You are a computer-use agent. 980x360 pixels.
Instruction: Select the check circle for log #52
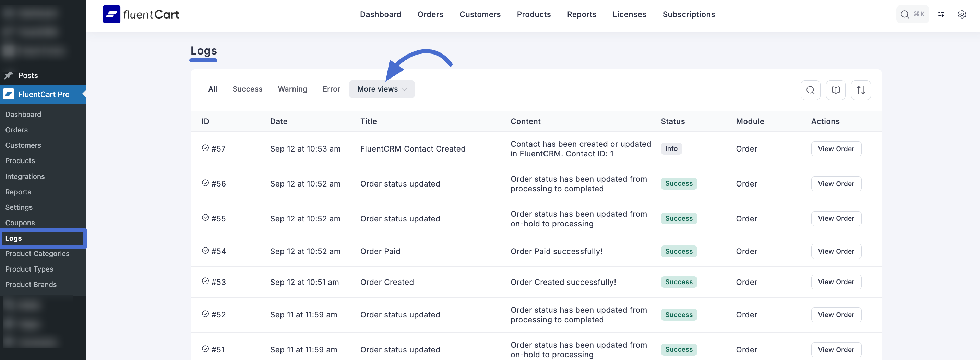coord(205,314)
